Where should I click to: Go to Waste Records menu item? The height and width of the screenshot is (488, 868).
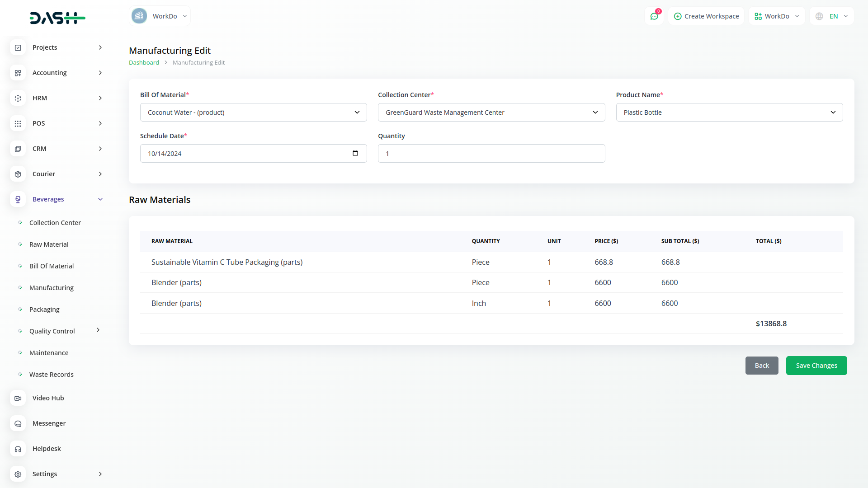click(x=51, y=375)
